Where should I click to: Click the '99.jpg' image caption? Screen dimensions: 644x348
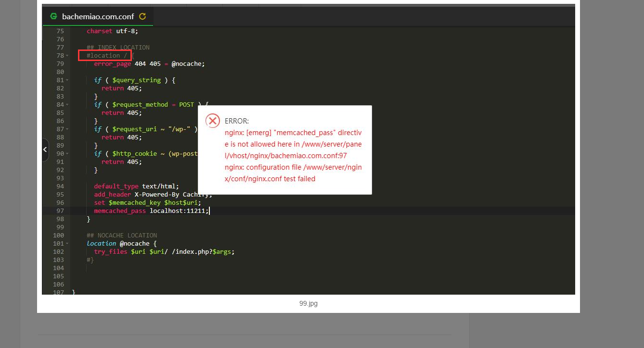309,304
